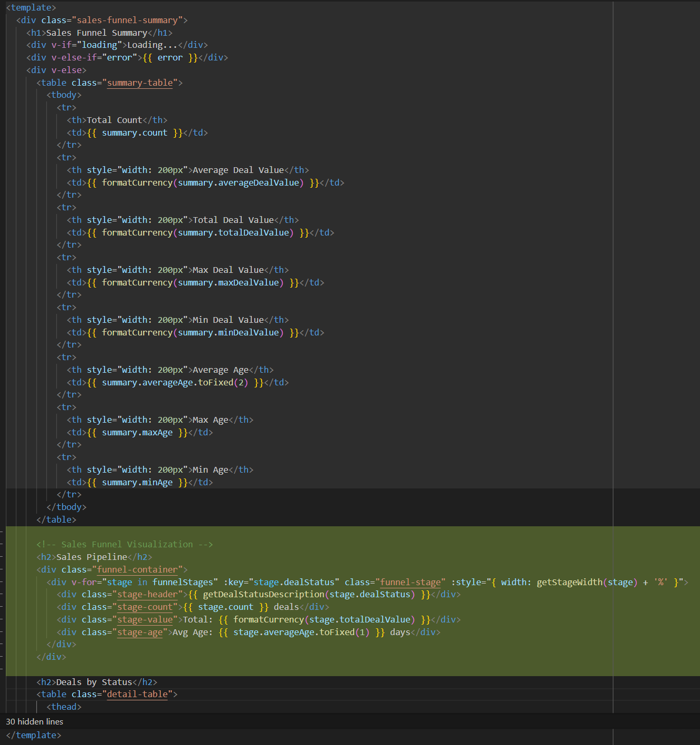Screen dimensions: 700x745
Task: Click the closing template tag
Action: pyautogui.click(x=33, y=735)
